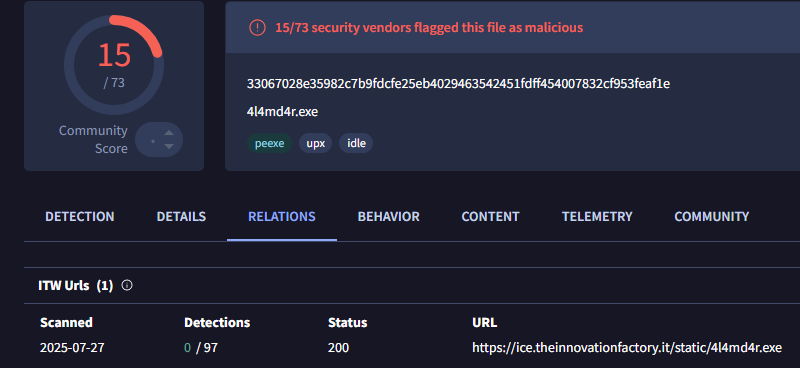
Task: Click the 0 / 97 detections value
Action: coord(201,348)
